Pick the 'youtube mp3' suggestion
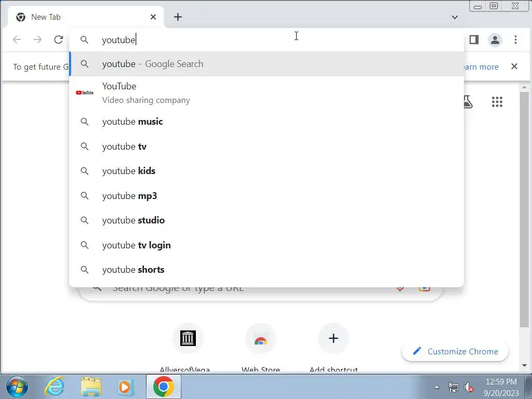 click(267, 196)
